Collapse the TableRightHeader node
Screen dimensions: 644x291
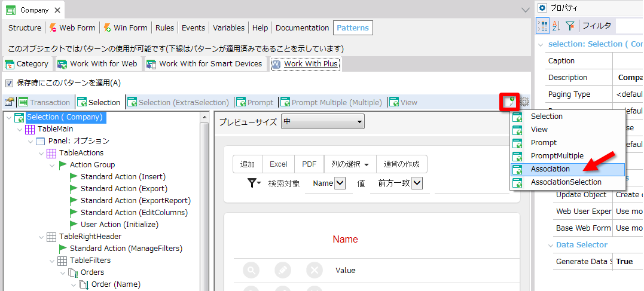41,237
